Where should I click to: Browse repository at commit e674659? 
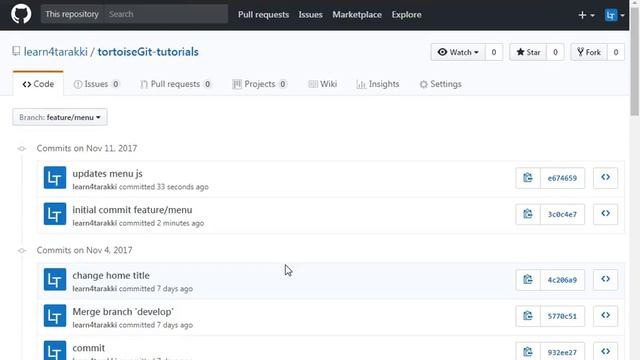tap(605, 178)
